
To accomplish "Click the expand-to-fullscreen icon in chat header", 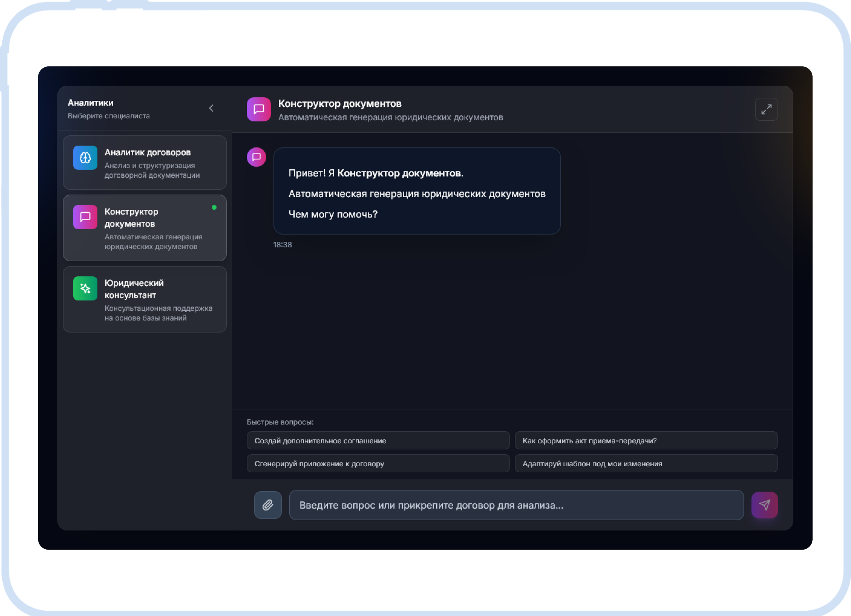I will (x=766, y=109).
